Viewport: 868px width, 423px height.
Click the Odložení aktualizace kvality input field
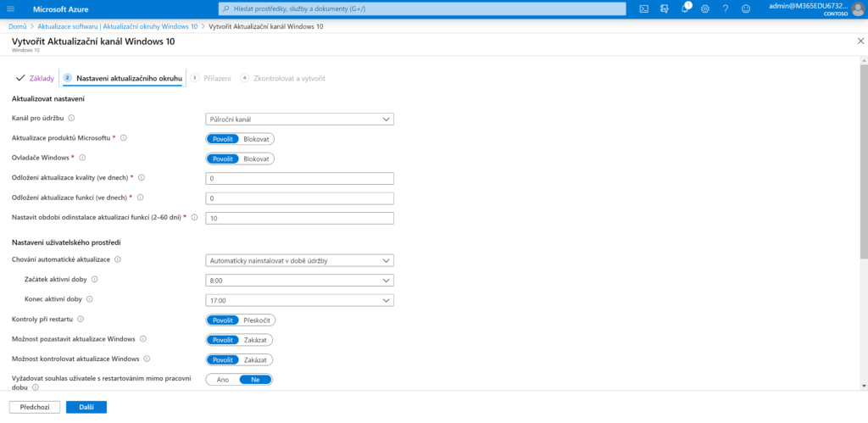click(300, 178)
